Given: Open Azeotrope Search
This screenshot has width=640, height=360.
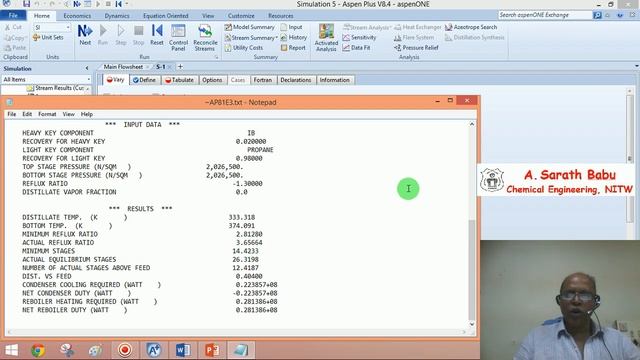Looking at the screenshot, I should pyautogui.click(x=471, y=27).
